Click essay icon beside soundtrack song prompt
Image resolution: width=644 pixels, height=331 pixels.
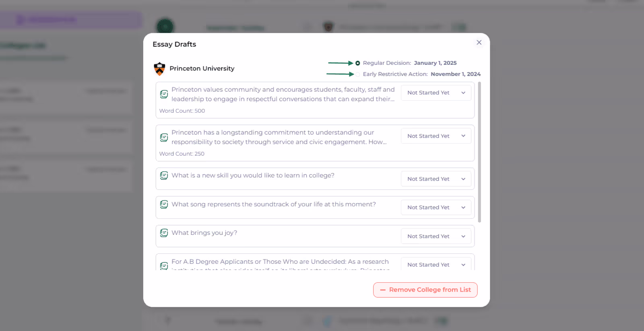click(164, 204)
